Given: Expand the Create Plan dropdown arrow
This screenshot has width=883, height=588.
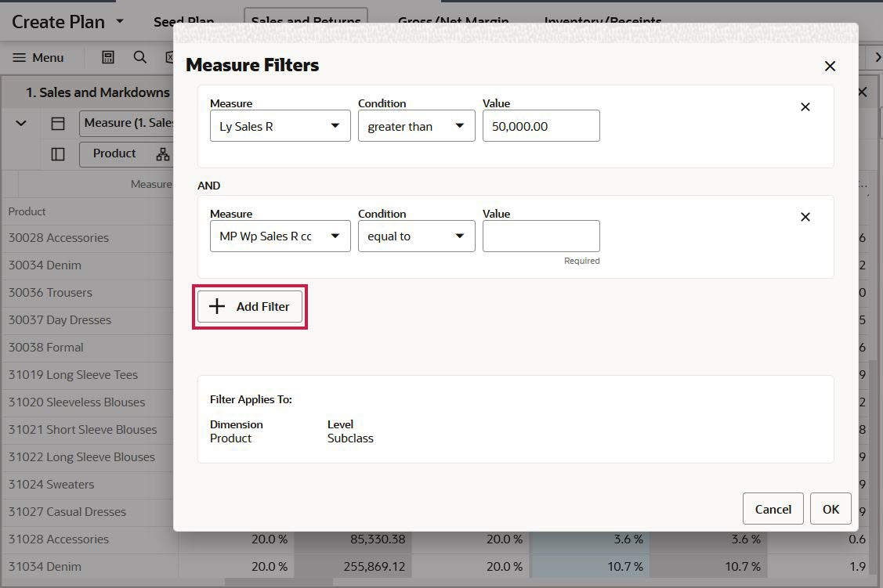Looking at the screenshot, I should (x=118, y=21).
